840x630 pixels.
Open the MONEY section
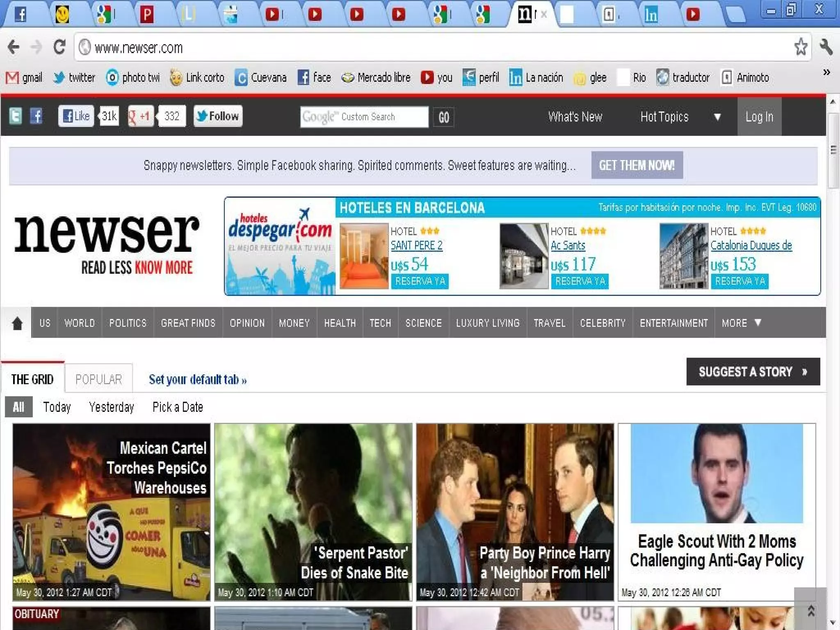point(294,323)
